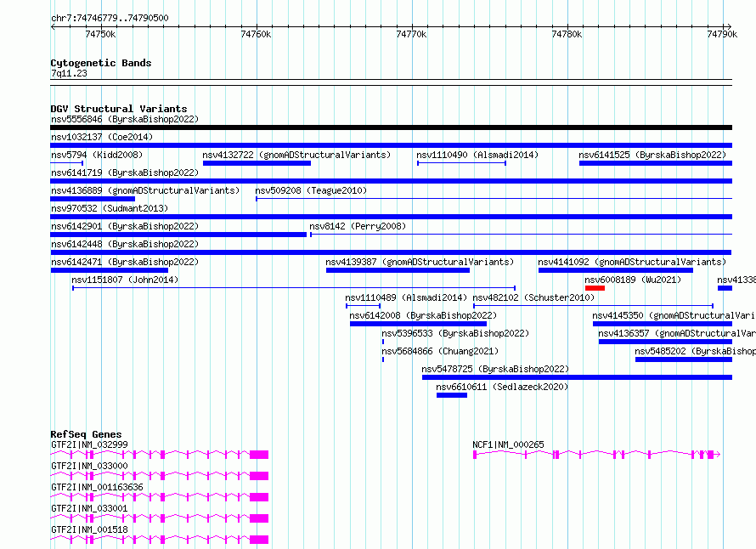Select nsv8142 (Perry2008) variant label
The image size is (756, 549).
click(358, 226)
